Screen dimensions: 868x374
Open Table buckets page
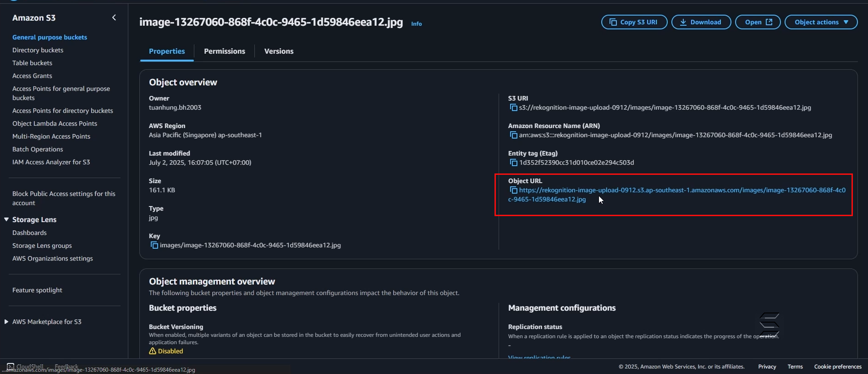click(32, 63)
